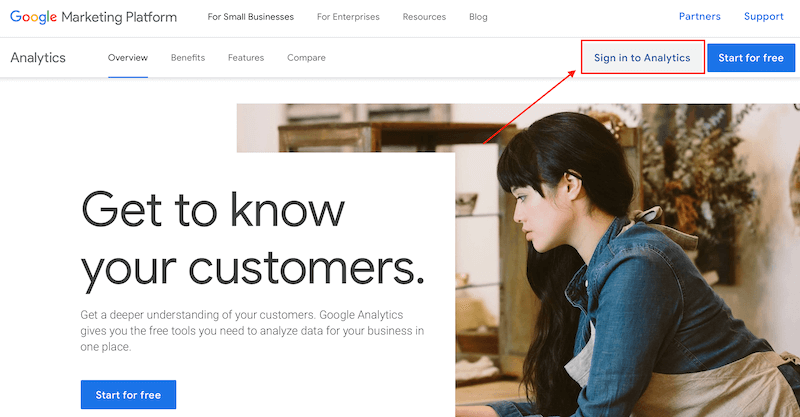Open the Resources menu item
This screenshot has height=417, width=800.
424,17
